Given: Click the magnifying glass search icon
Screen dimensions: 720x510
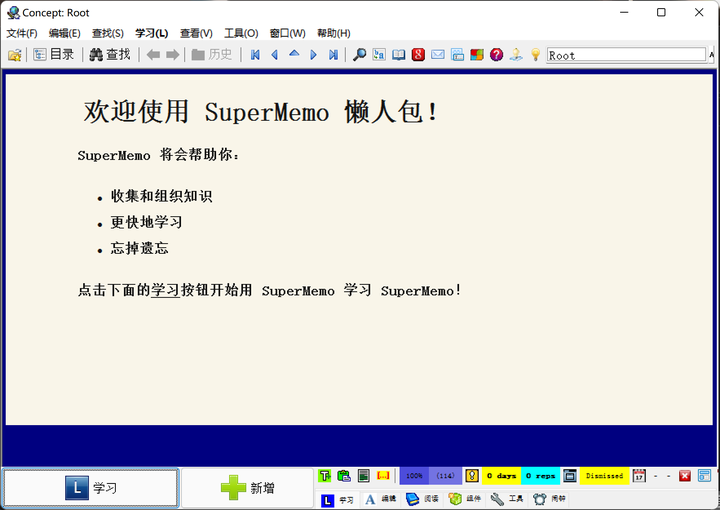Looking at the screenshot, I should pyautogui.click(x=359, y=55).
